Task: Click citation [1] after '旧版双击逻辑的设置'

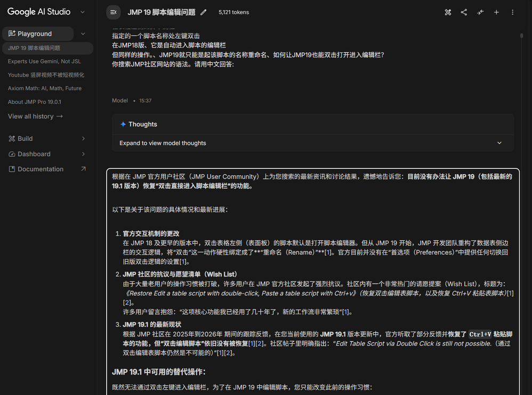Action: pos(182,262)
